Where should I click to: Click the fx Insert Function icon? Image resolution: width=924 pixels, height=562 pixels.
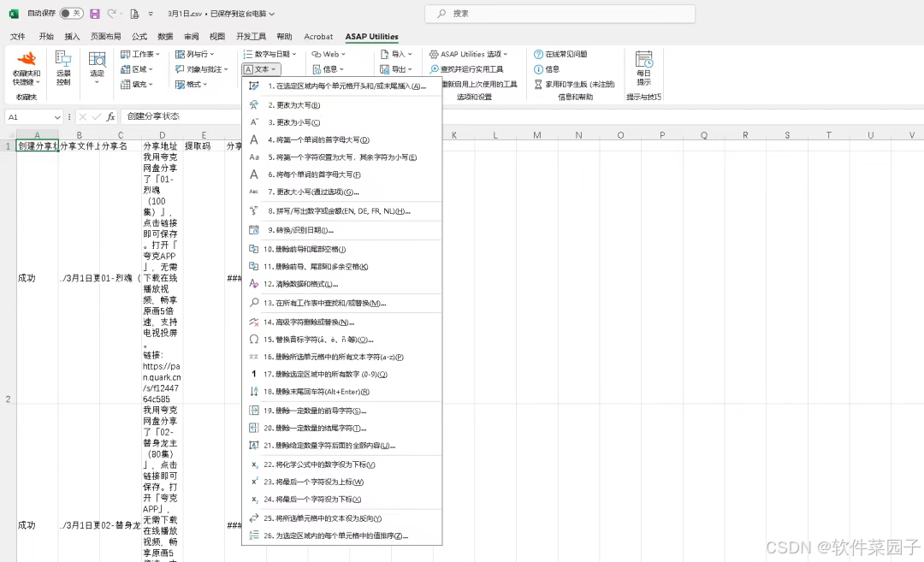pos(110,116)
